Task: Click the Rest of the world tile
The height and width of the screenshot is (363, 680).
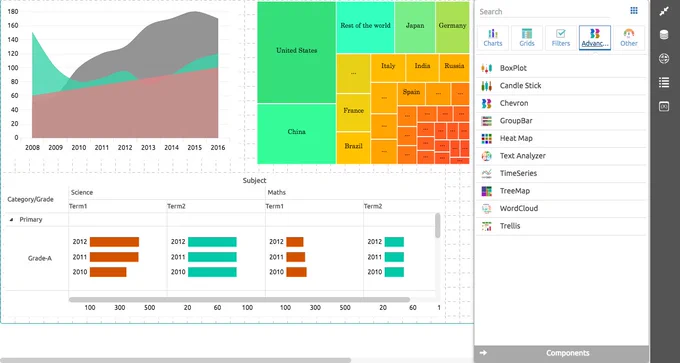Action: click(x=365, y=27)
